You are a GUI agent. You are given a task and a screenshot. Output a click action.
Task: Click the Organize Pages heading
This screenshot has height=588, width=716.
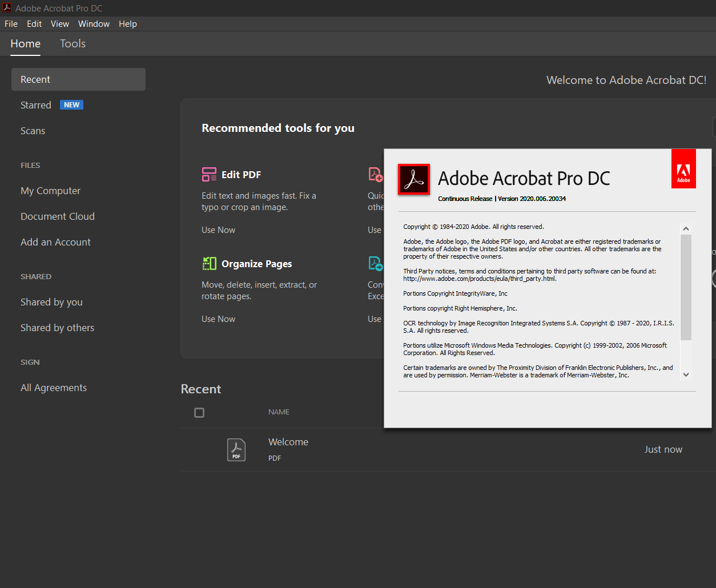pyautogui.click(x=256, y=264)
